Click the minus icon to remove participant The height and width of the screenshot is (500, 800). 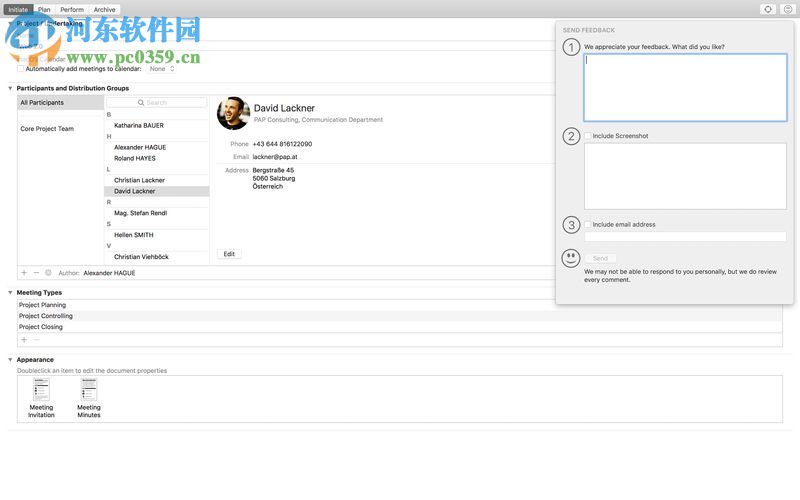(x=36, y=273)
